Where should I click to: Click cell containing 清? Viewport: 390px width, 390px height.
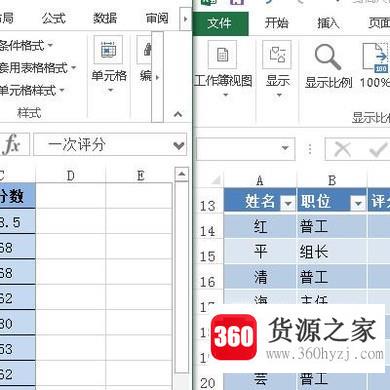(x=260, y=277)
